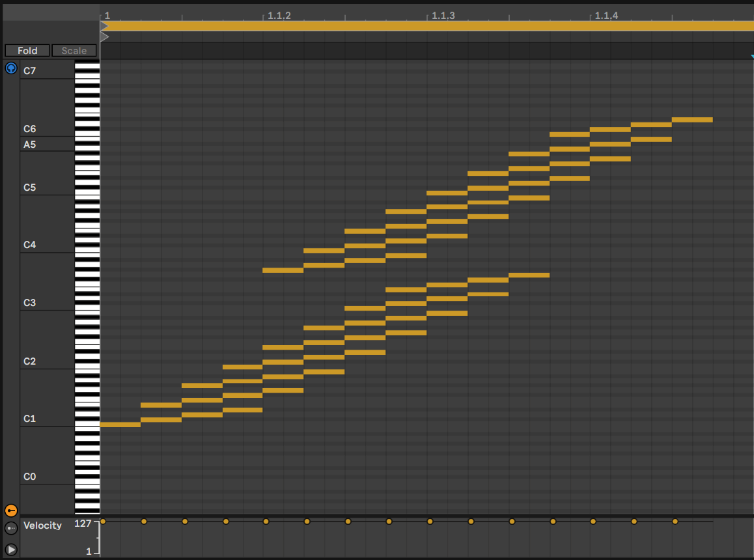754x560 pixels.
Task: Click the first velocity marker dot
Action: coord(103,521)
